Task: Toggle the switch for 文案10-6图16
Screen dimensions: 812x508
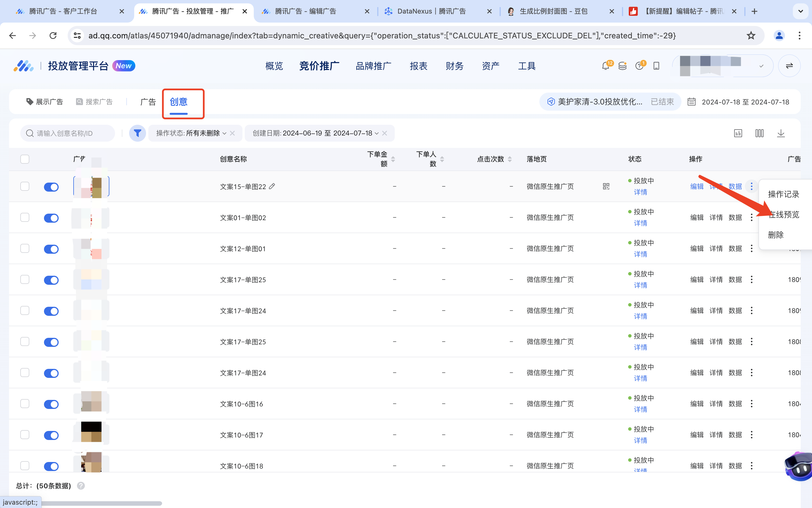Action: (51, 404)
